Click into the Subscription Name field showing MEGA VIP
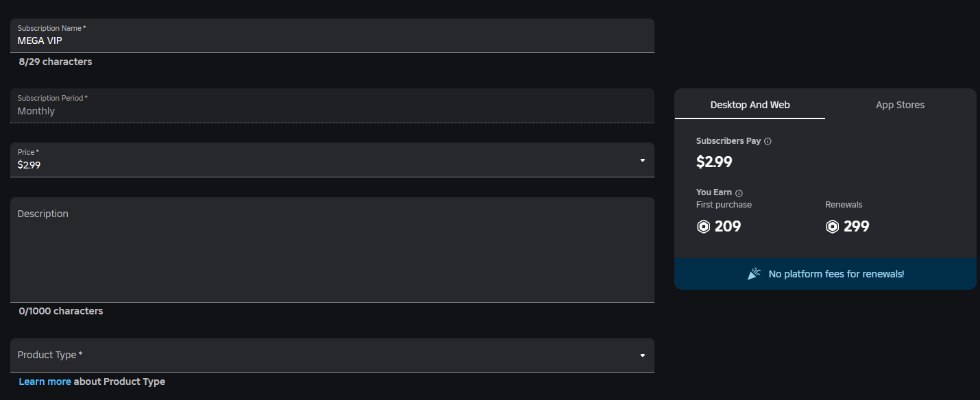Screen dimensions: 980x400 click(x=332, y=40)
